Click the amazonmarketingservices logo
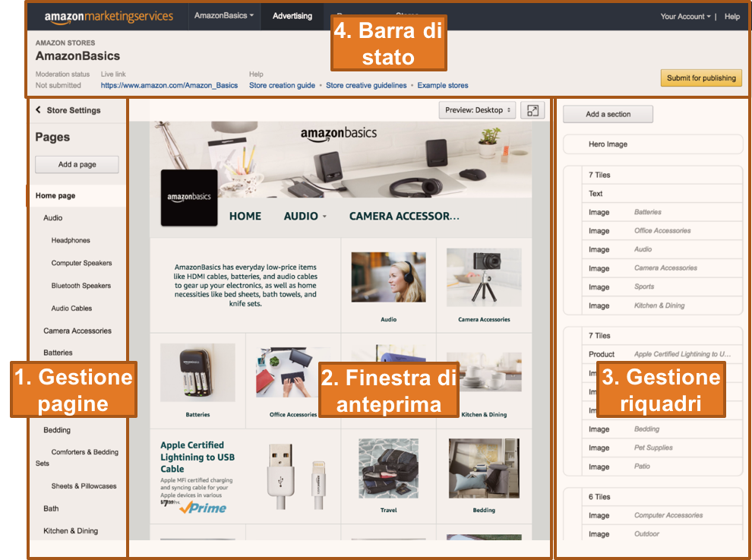752x560 pixels. tap(109, 17)
